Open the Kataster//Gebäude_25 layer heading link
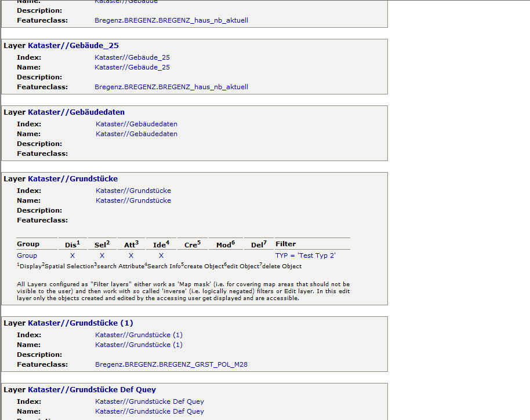530x420 pixels. pyautogui.click(x=73, y=46)
